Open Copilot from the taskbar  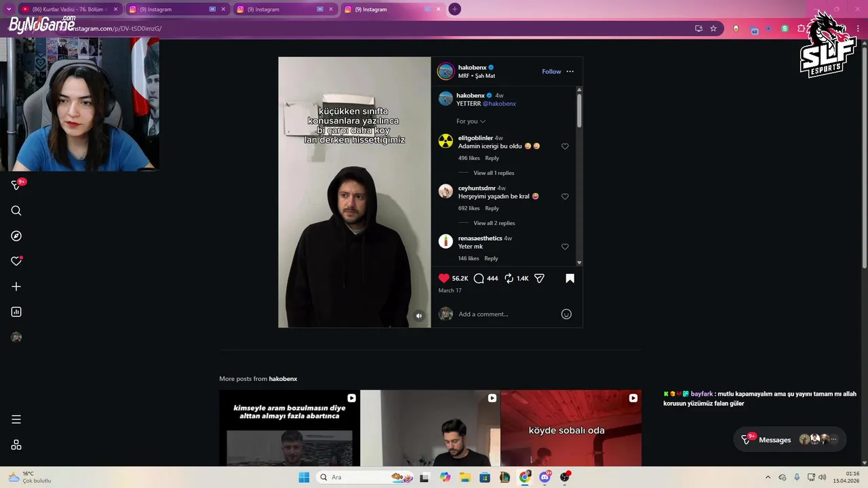[445, 477]
